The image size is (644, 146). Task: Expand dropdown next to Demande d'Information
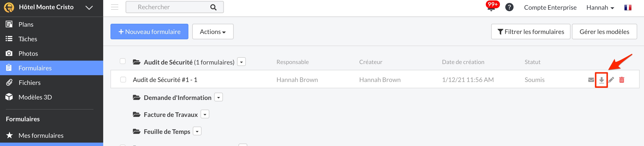pyautogui.click(x=219, y=97)
